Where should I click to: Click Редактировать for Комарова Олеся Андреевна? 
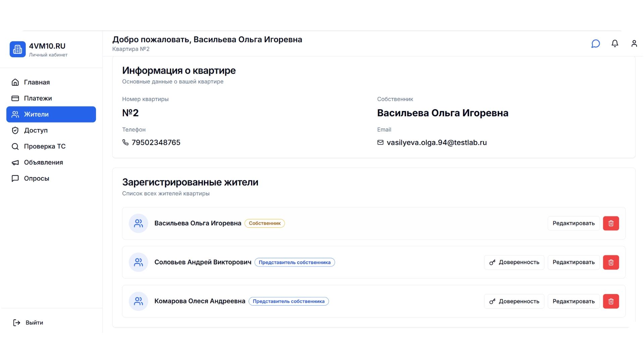pyautogui.click(x=573, y=301)
